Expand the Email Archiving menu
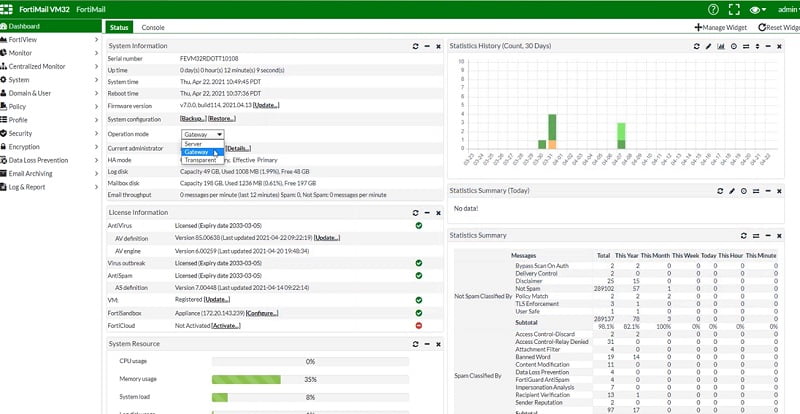 click(x=51, y=174)
